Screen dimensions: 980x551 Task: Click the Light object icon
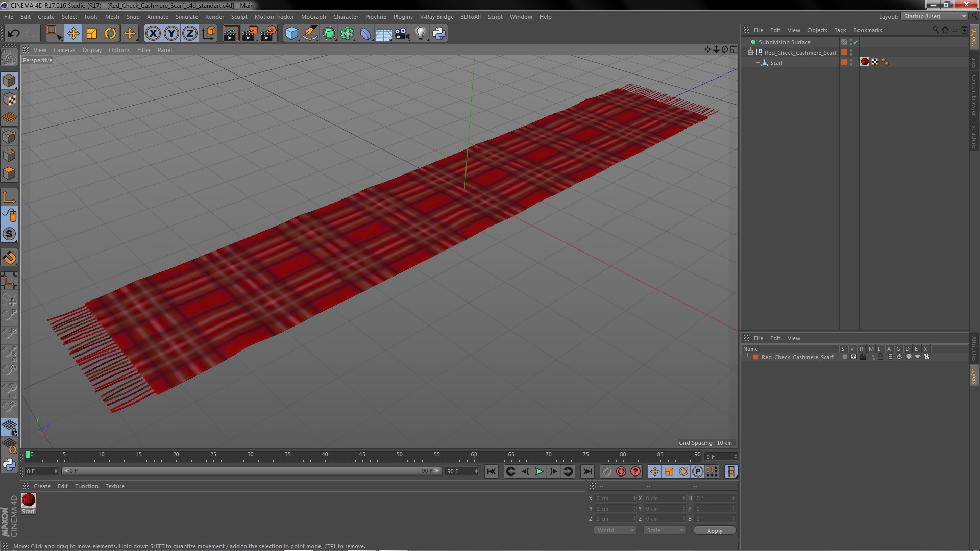click(420, 34)
